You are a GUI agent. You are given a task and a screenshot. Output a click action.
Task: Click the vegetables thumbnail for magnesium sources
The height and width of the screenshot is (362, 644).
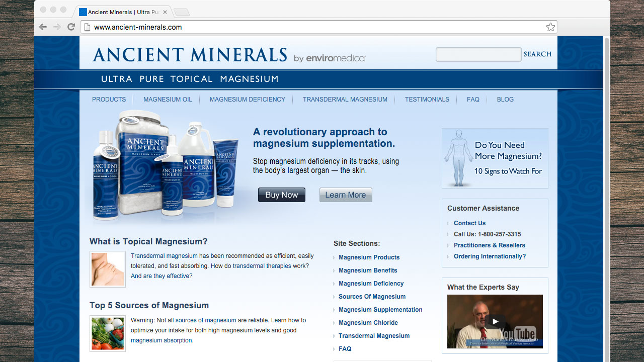point(108,333)
